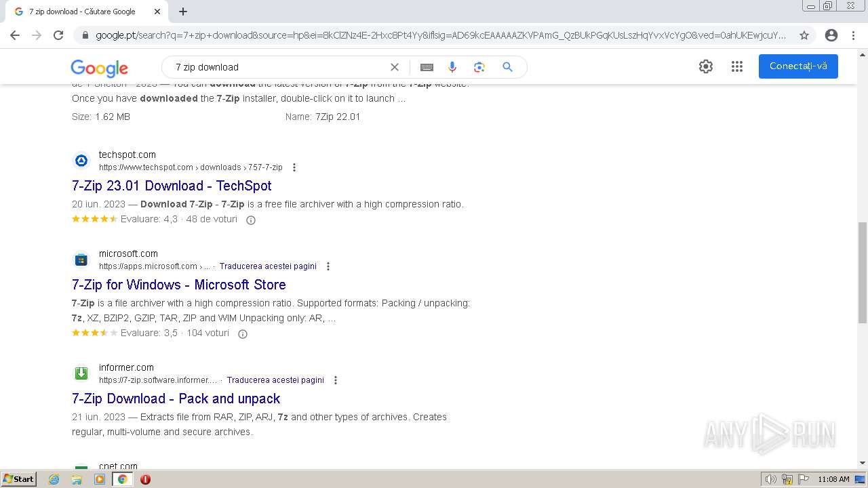868x488 pixels.
Task: Click the 'Size: 1.62 MB' text
Action: [x=101, y=117]
